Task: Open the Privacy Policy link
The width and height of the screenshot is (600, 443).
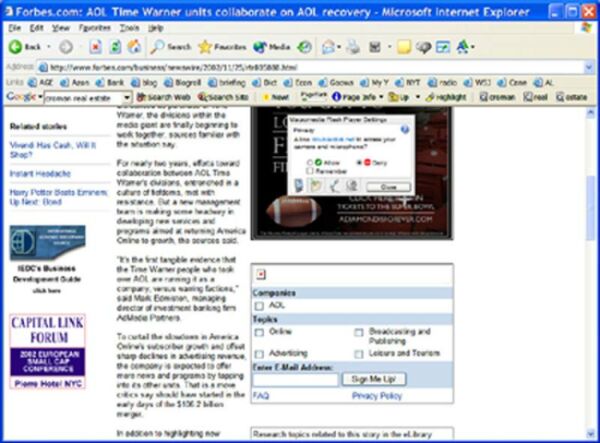Action: (377, 396)
